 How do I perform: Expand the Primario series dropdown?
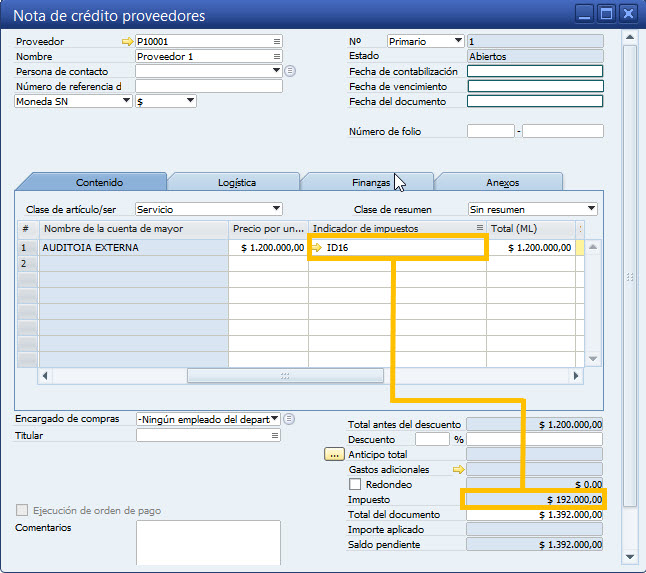[458, 41]
